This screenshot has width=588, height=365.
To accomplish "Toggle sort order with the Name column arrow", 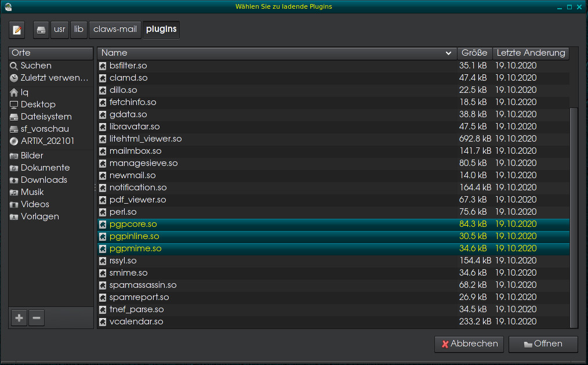I will point(448,53).
